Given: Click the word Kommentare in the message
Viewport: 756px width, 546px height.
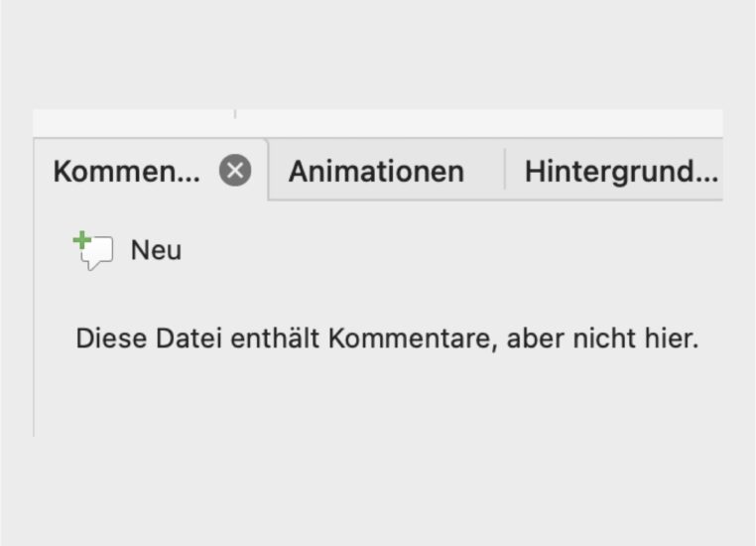Looking at the screenshot, I should (x=413, y=339).
